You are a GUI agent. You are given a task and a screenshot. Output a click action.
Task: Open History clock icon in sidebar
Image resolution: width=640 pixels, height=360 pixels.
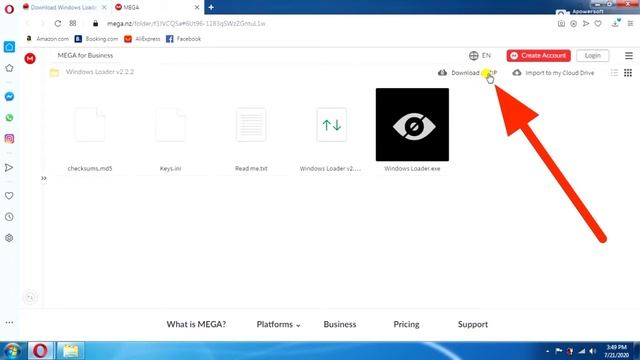click(9, 217)
